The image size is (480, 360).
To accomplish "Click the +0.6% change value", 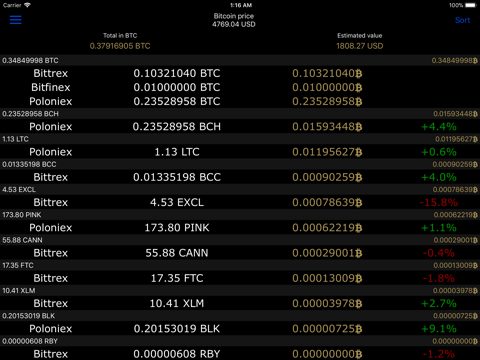I will point(439,152).
